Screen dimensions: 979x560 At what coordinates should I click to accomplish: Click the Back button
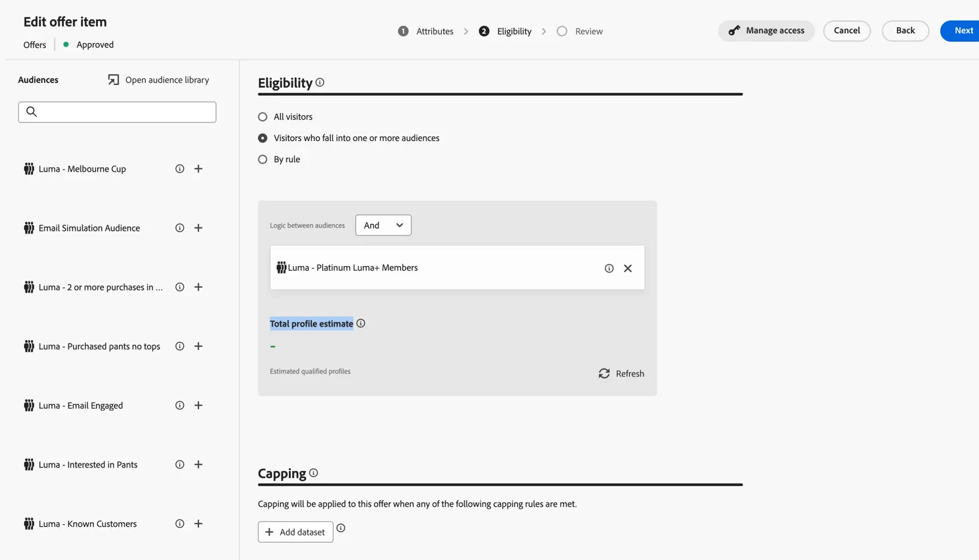pyautogui.click(x=905, y=31)
